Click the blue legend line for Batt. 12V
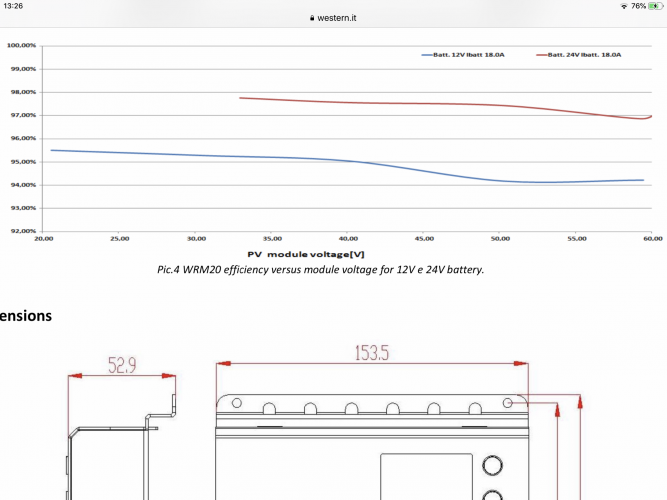 tap(432, 55)
